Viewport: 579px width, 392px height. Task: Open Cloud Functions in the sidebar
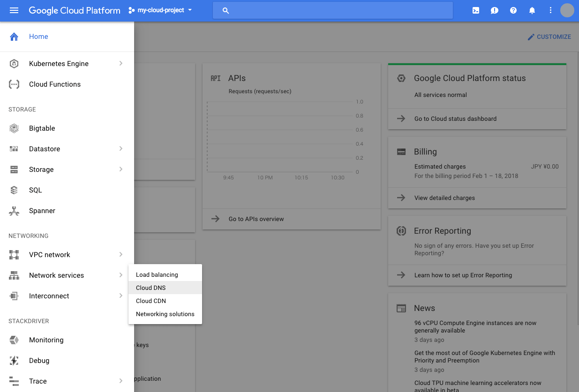click(67, 84)
